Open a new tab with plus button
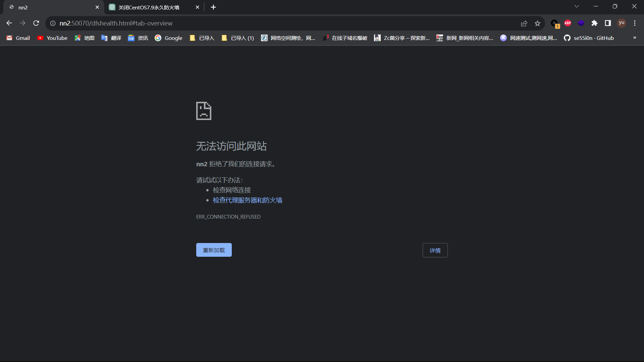The width and height of the screenshot is (644, 362). 213,7
